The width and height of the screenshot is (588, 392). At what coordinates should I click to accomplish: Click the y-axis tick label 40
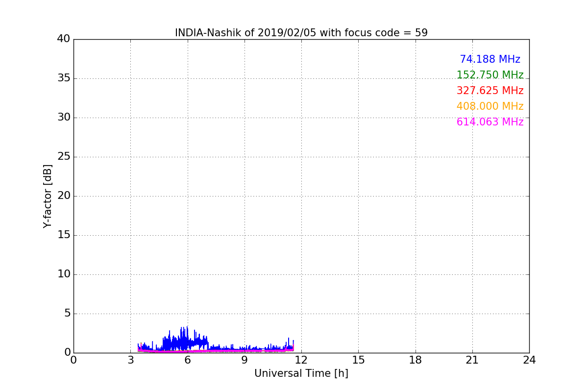click(64, 39)
